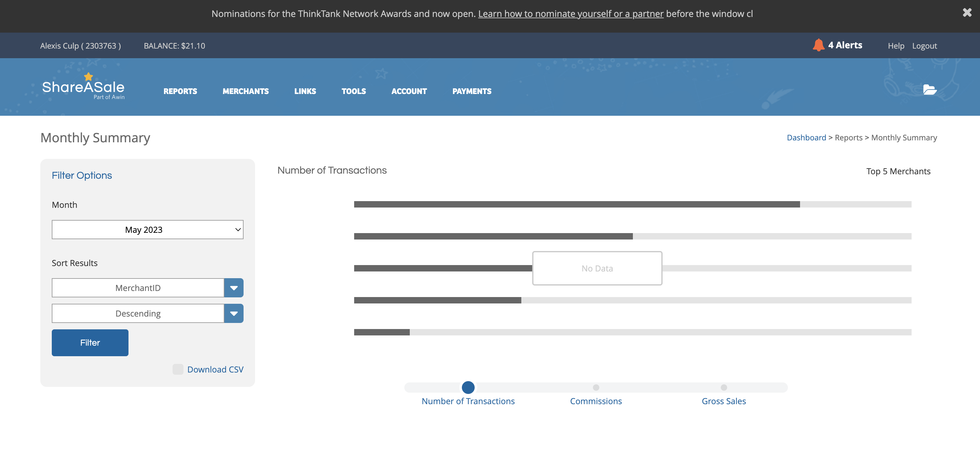The height and width of the screenshot is (463, 980).
Task: Toggle the Download CSV checkbox
Action: coord(178,369)
